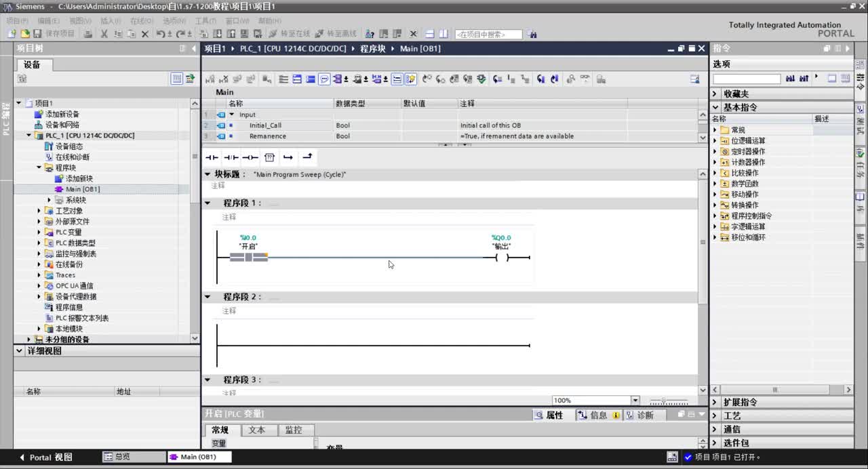
Task: Toggle the favorites star icon in editor toolbar
Action: point(410,79)
